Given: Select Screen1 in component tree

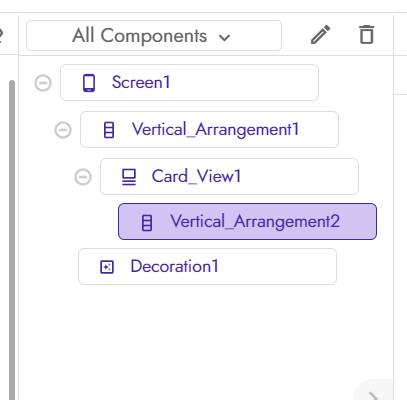Looking at the screenshot, I should [189, 83].
